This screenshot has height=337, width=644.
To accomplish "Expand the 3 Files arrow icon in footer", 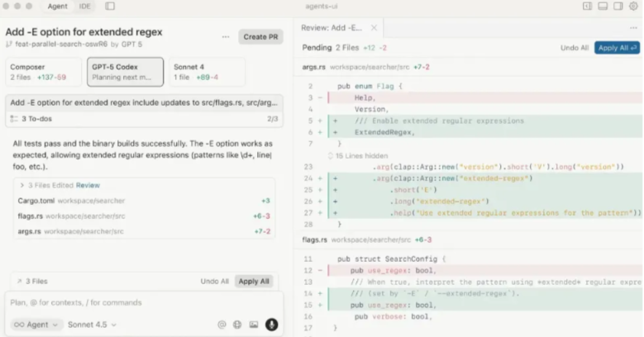I will click(19, 281).
